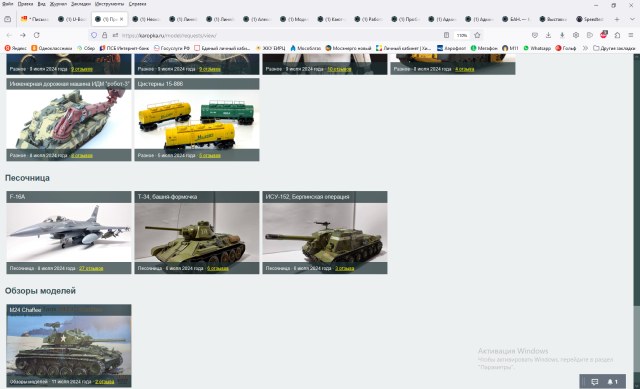This screenshot has height=389, width=640.
Task: Click the Обзоры моделей section heading
Action: [40, 291]
